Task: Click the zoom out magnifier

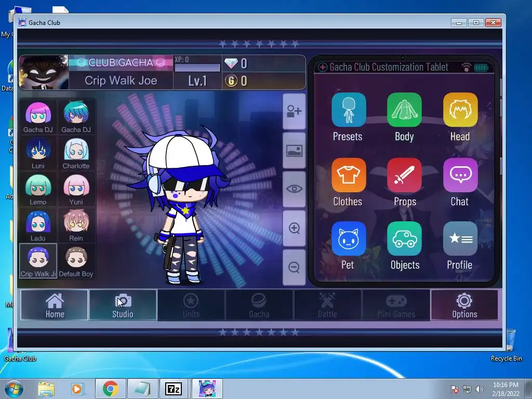Action: pos(294,268)
